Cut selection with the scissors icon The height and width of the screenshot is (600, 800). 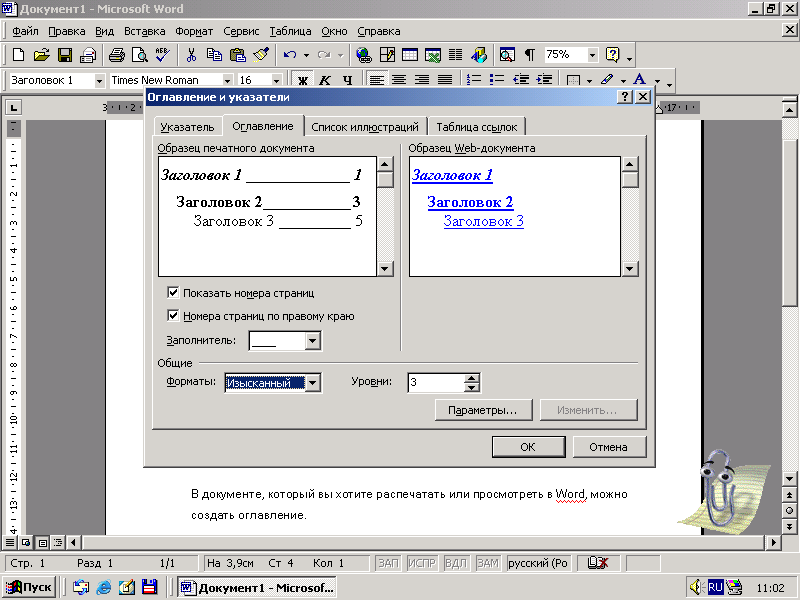click(191, 55)
